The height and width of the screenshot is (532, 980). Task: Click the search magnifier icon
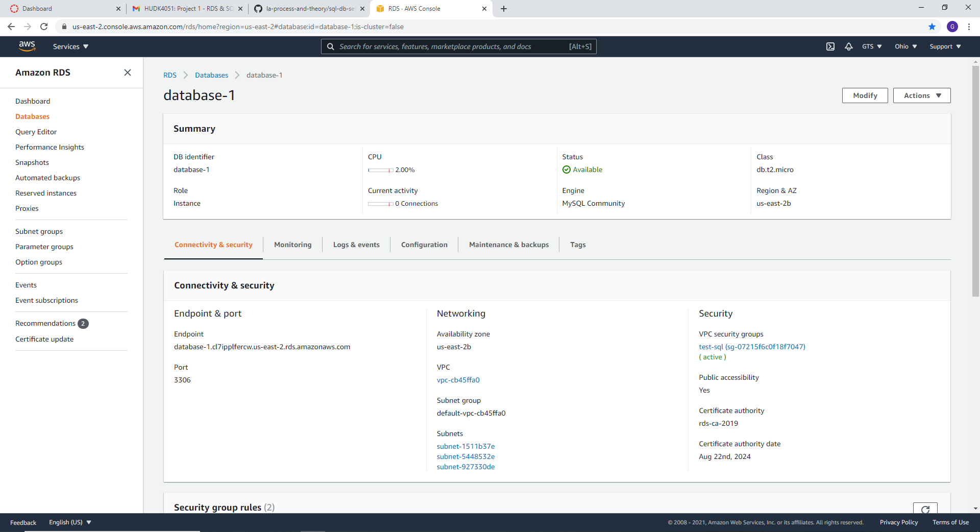click(x=330, y=46)
